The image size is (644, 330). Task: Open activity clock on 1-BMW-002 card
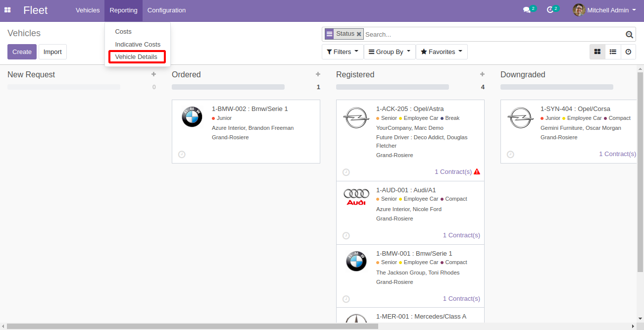[x=182, y=154]
